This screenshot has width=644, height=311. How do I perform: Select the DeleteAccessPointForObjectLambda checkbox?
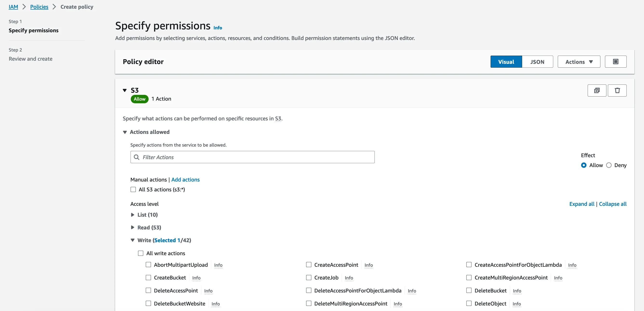tap(309, 291)
